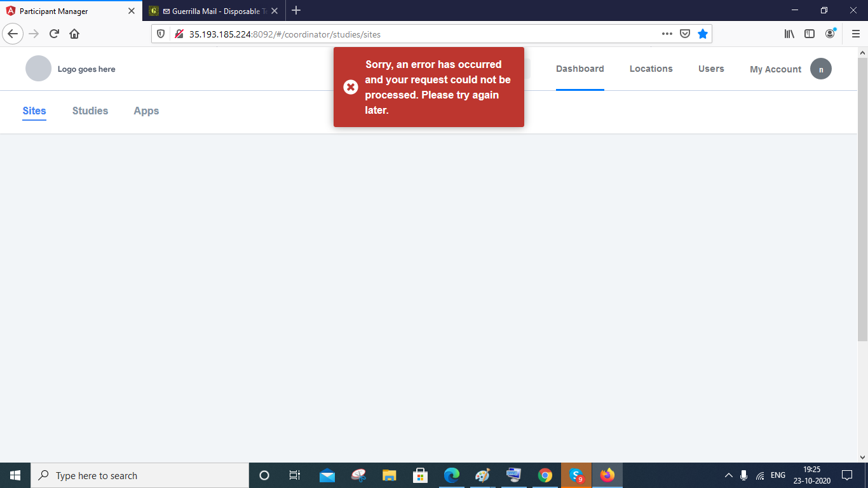
Task: Show hidden system tray icons
Action: click(729, 475)
